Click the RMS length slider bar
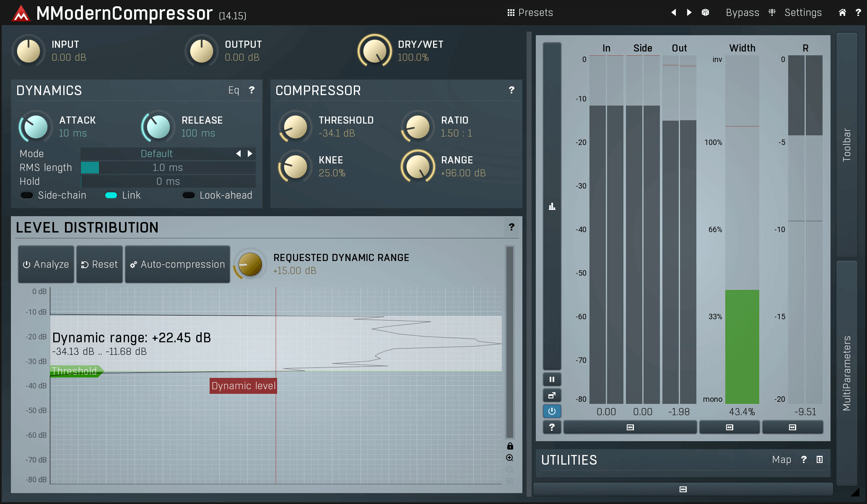This screenshot has width=867, height=504. pos(168,168)
